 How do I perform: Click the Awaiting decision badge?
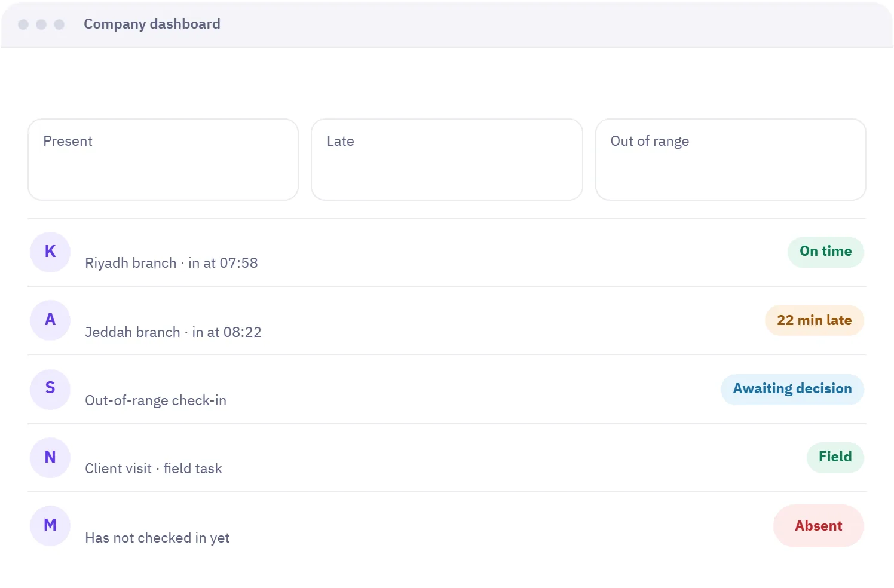pyautogui.click(x=792, y=389)
